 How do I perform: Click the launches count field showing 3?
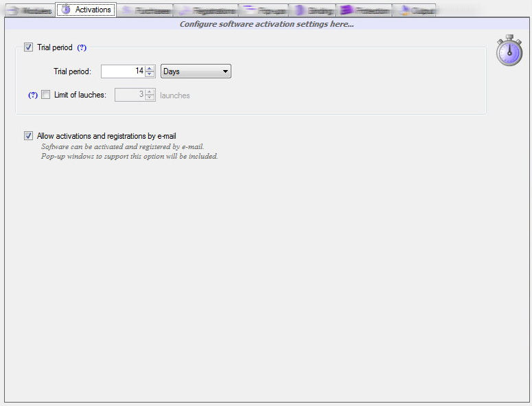click(130, 95)
